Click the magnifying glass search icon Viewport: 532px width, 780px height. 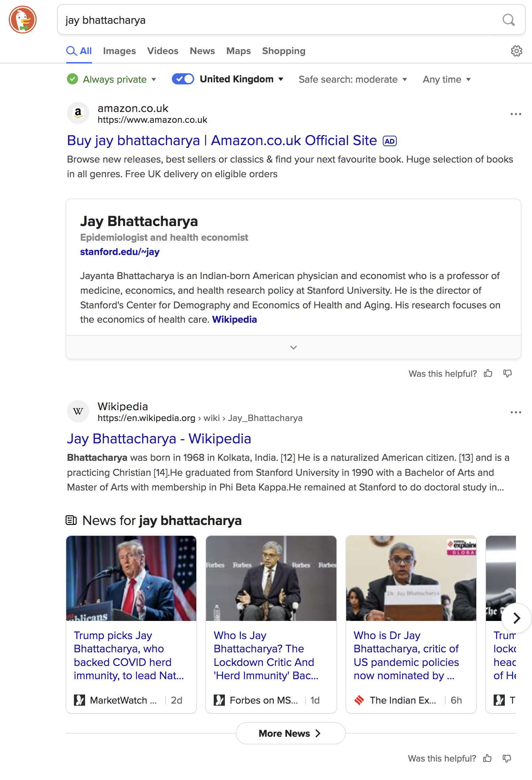coord(508,20)
